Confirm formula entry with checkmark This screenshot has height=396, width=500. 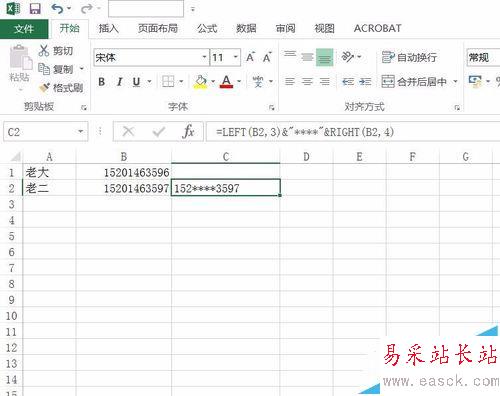159,132
